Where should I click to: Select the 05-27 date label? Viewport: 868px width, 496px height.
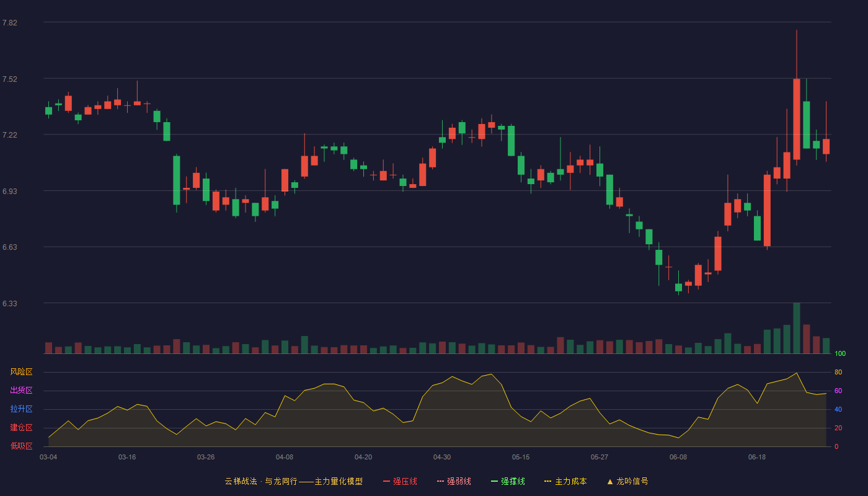[600, 457]
